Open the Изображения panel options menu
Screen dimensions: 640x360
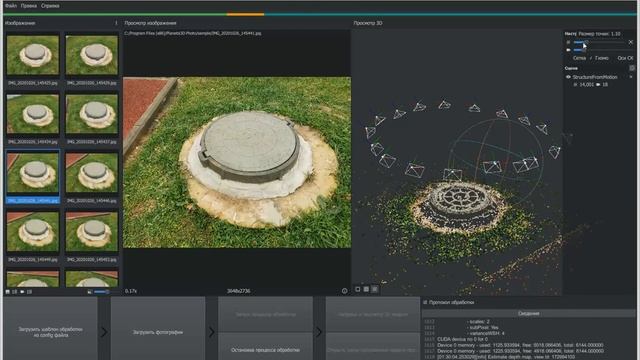(116, 23)
